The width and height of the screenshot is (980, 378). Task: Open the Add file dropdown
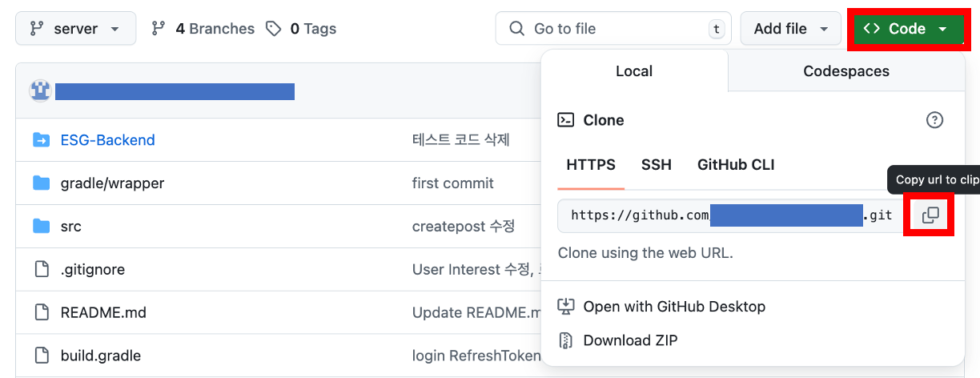pos(791,29)
